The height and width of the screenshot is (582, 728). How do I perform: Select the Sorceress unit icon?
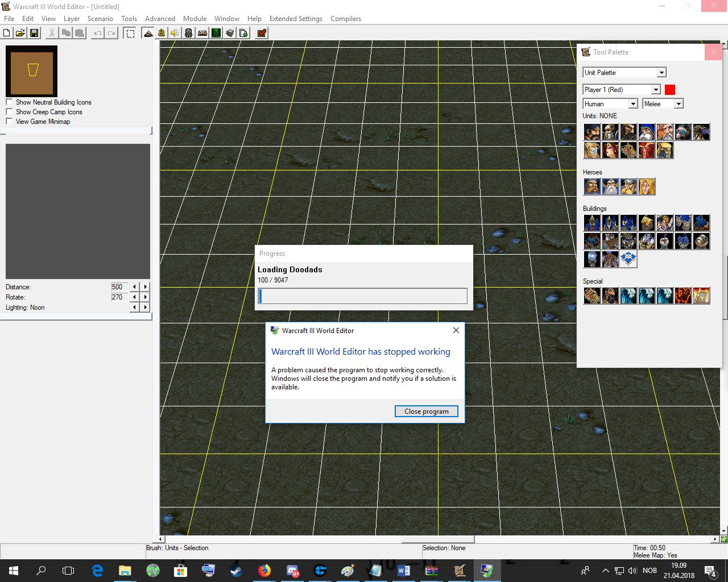(610, 150)
